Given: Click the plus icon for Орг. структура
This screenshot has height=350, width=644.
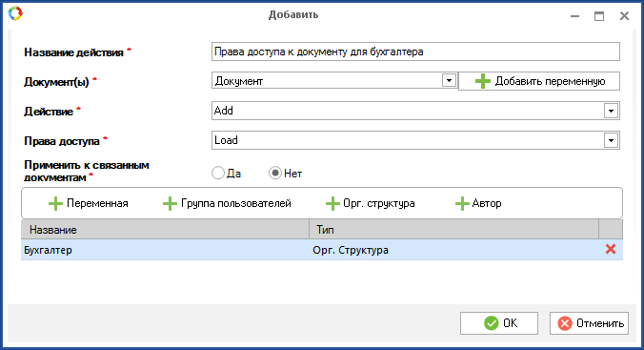Looking at the screenshot, I should tap(332, 203).
